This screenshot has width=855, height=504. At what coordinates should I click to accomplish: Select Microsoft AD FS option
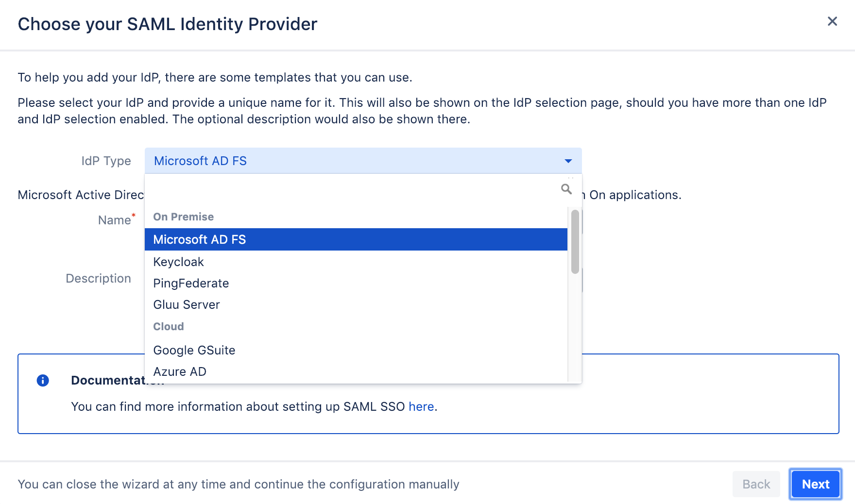click(x=356, y=239)
